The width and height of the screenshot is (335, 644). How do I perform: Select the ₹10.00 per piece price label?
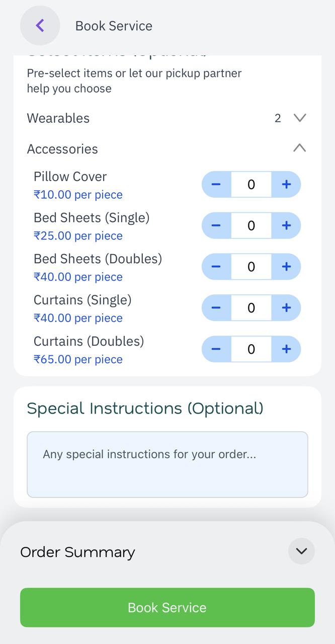pyautogui.click(x=77, y=195)
